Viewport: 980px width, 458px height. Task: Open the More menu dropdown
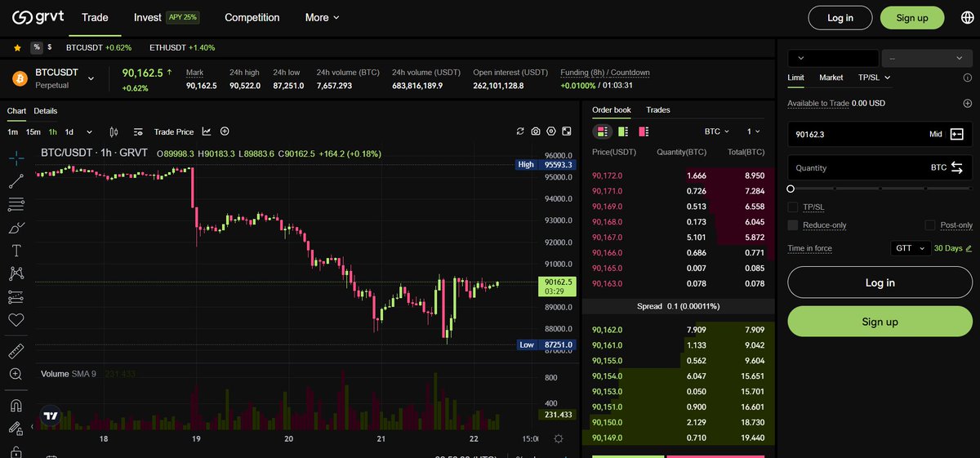pos(323,17)
